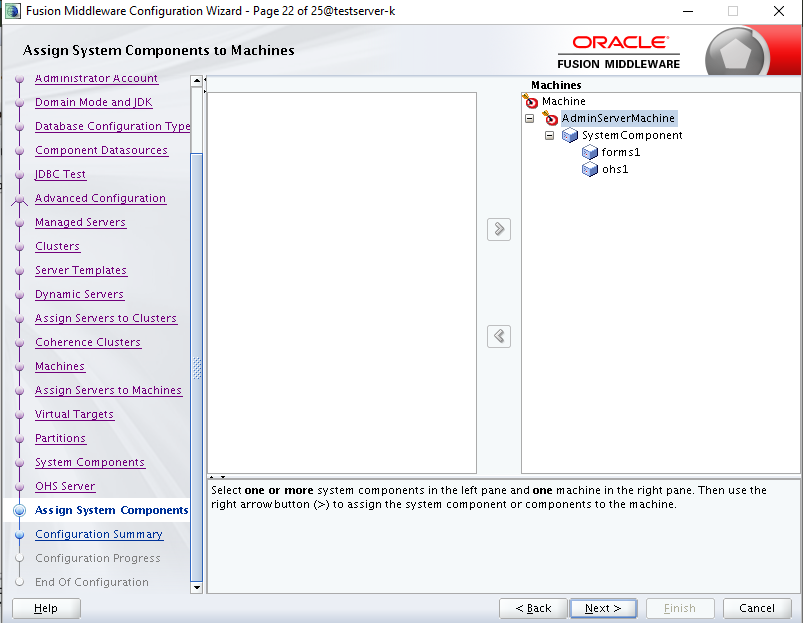The image size is (803, 623).
Task: Navigate to Coherence Clusters step
Action: [x=88, y=342]
